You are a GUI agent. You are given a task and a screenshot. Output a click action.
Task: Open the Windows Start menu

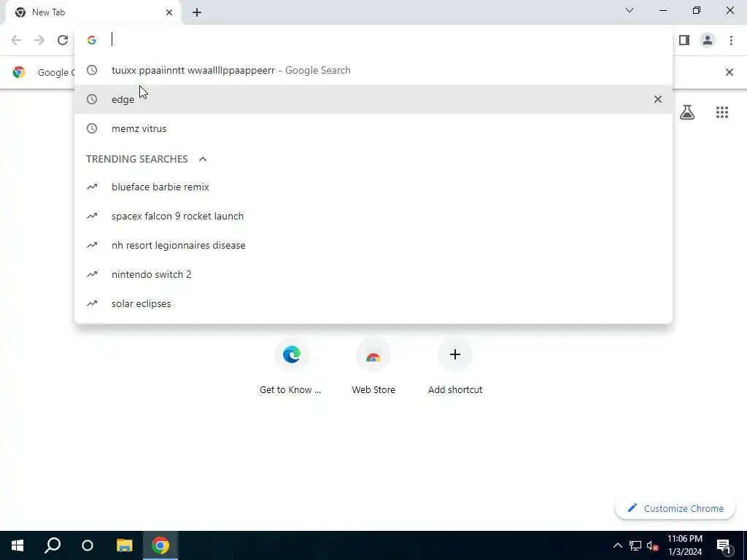tap(18, 545)
